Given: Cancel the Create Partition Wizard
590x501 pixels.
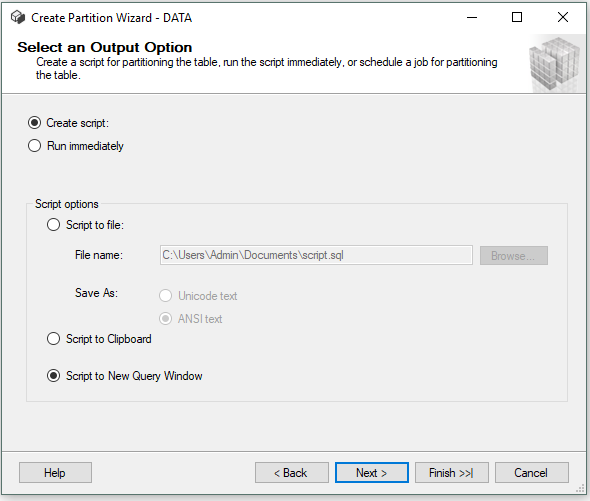Looking at the screenshot, I should pos(532,472).
